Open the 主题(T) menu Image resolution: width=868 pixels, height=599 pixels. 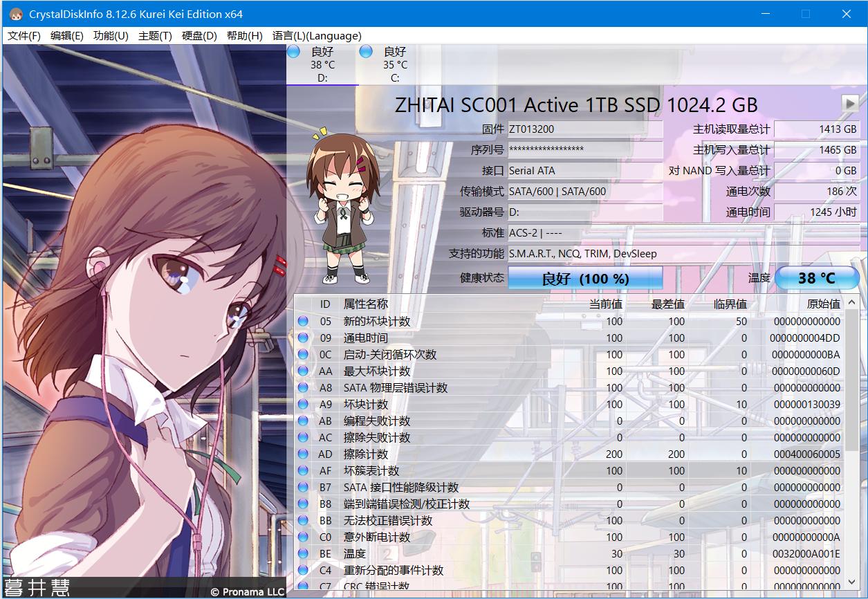[x=155, y=36]
